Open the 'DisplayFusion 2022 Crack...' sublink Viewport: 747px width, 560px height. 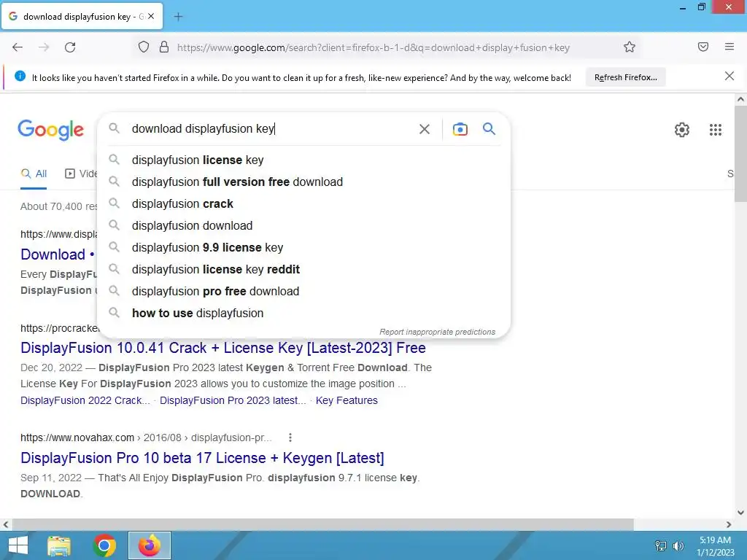(x=85, y=400)
